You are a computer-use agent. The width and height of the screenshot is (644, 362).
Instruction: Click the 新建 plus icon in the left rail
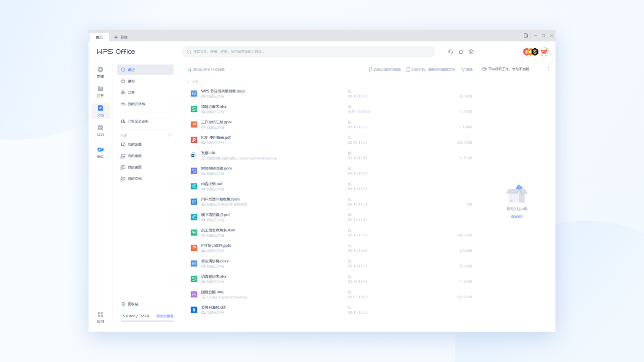pos(100,69)
